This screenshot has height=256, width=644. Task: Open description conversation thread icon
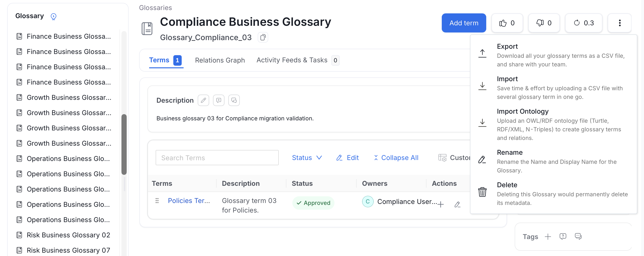(x=234, y=100)
